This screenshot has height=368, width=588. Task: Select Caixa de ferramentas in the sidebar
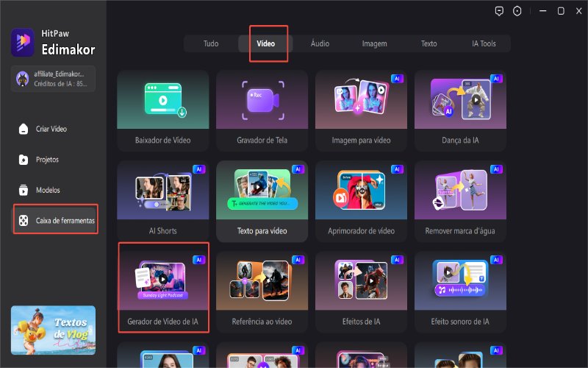tap(56, 220)
